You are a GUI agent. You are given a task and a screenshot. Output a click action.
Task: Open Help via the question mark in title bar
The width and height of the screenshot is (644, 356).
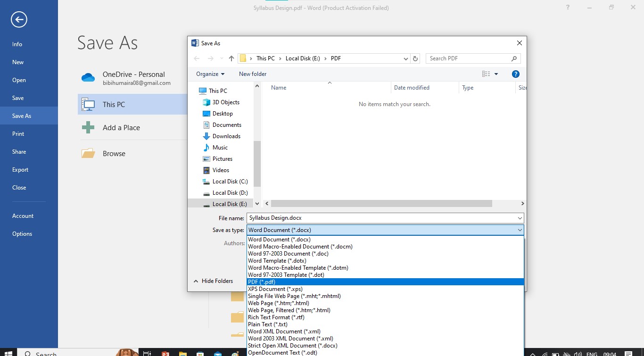pyautogui.click(x=567, y=7)
